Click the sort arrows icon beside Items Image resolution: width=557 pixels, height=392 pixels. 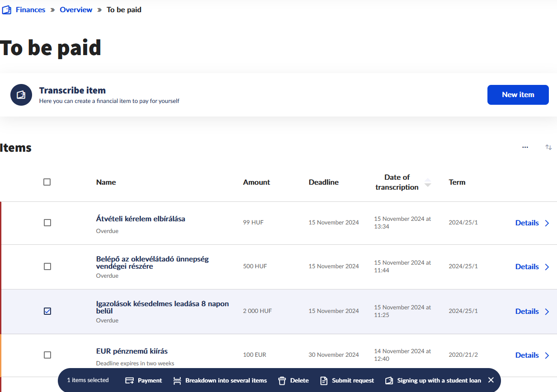click(548, 147)
